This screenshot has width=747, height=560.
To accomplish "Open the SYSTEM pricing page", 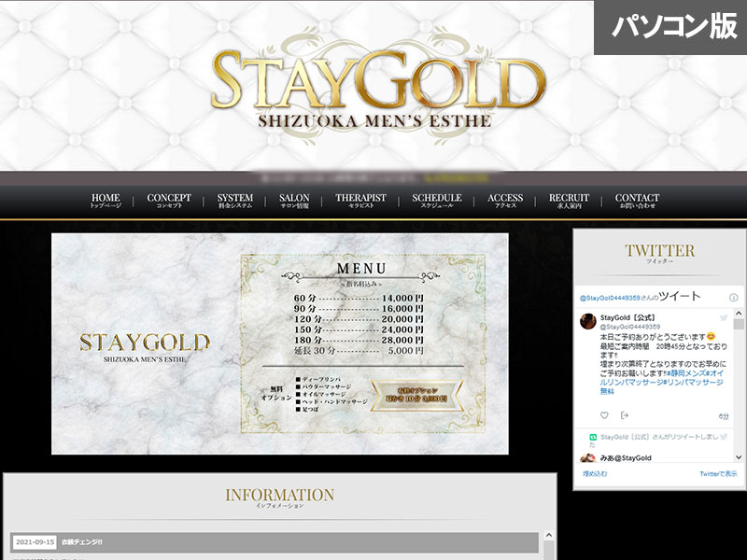I will click(235, 201).
